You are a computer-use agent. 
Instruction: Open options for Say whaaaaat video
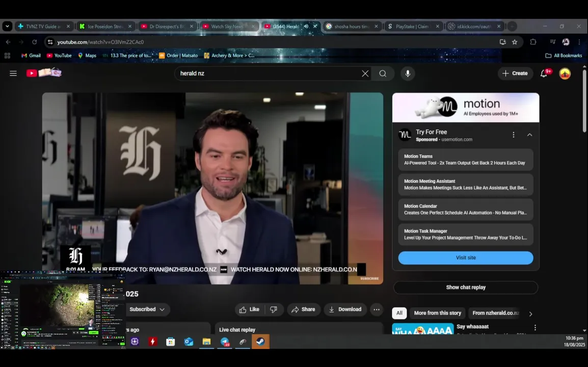click(535, 328)
